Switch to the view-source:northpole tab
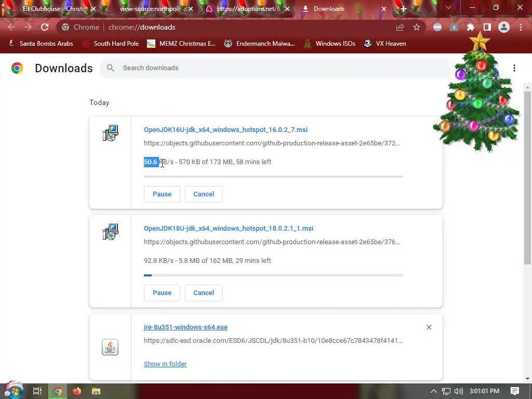 point(149,9)
